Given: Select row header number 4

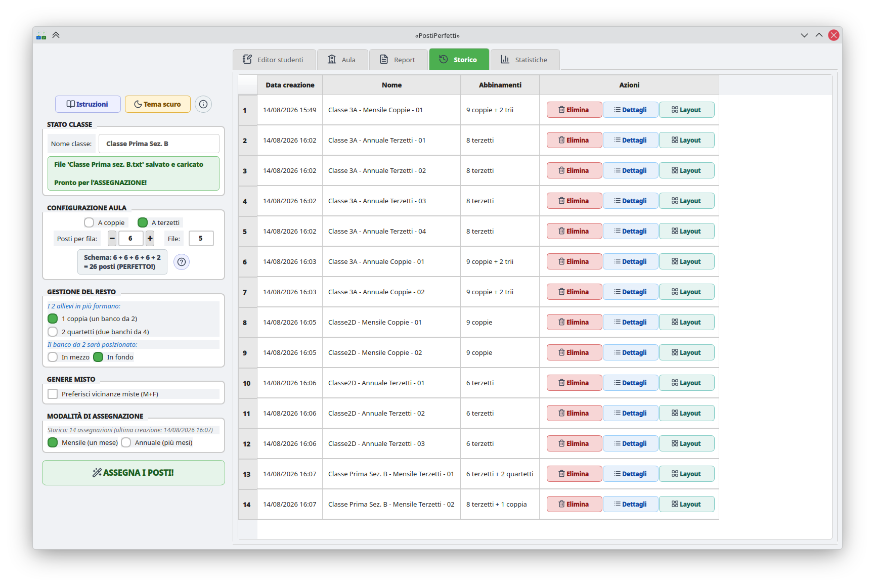Looking at the screenshot, I should tap(247, 201).
